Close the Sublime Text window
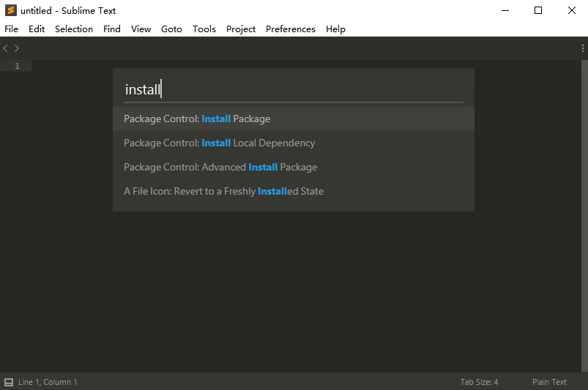The width and height of the screenshot is (588, 390). point(571,10)
